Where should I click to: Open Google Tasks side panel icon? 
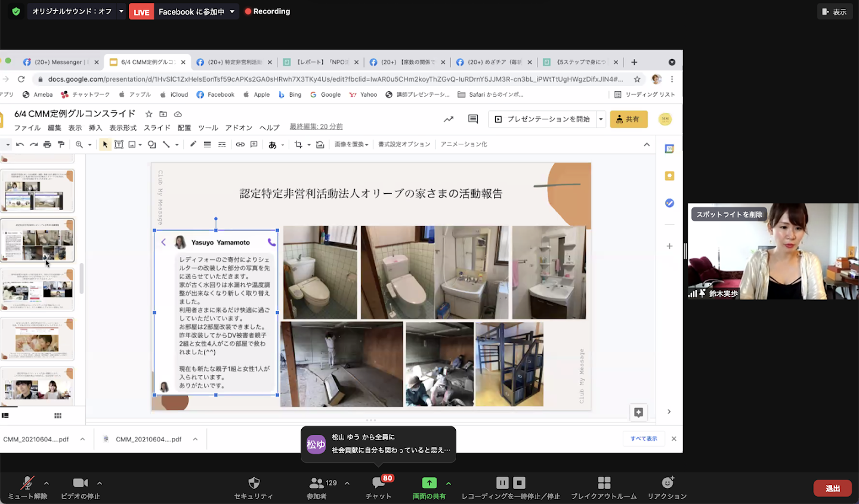coord(669,203)
